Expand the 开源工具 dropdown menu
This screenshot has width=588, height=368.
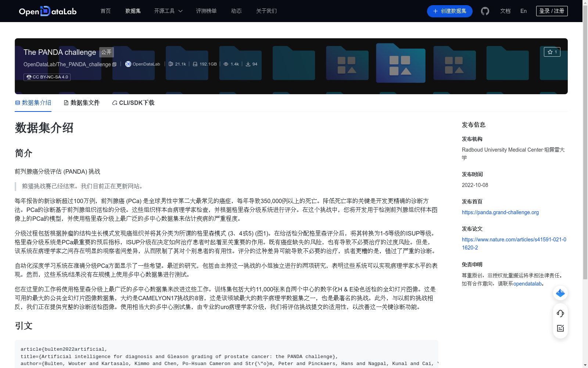pyautogui.click(x=168, y=11)
